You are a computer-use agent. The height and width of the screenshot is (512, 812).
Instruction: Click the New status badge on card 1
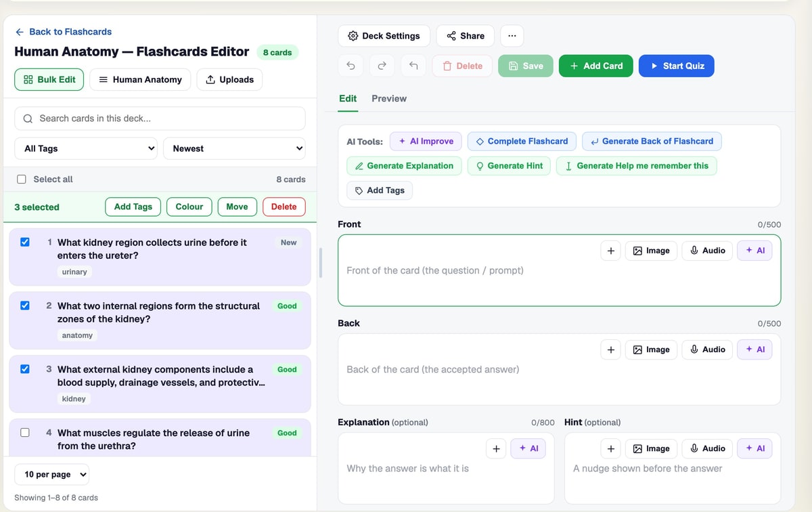point(289,242)
